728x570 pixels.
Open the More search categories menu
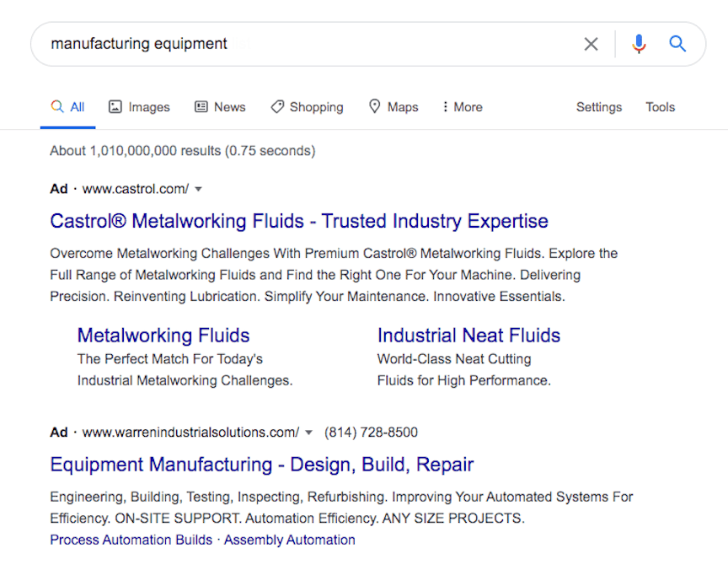463,107
